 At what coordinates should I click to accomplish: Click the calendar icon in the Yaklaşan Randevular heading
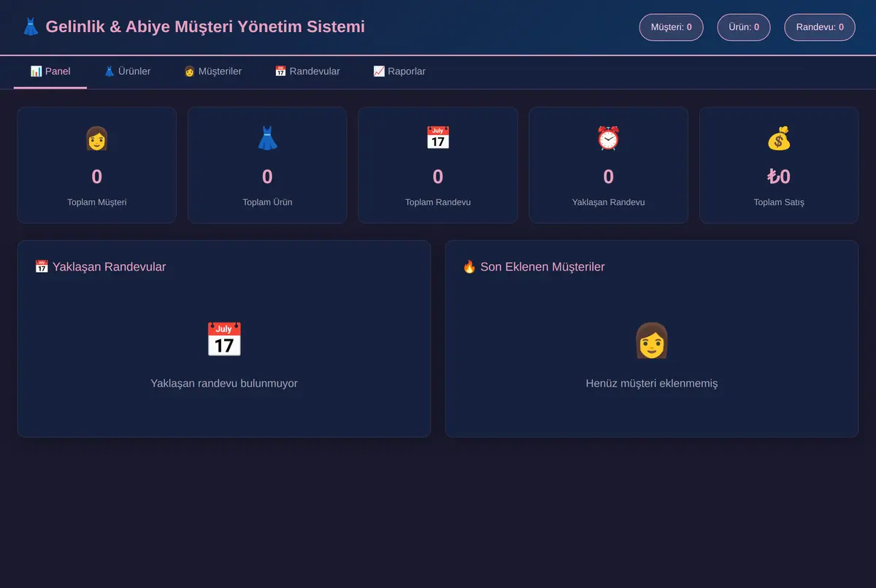click(x=42, y=267)
